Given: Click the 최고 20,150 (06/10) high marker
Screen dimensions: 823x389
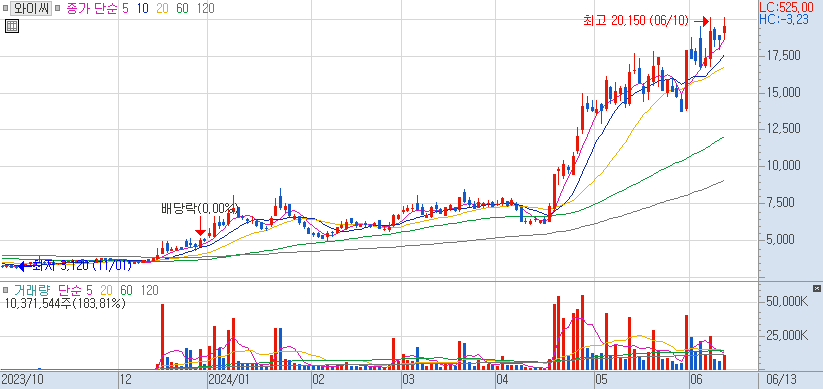Looking at the screenshot, I should [635, 20].
